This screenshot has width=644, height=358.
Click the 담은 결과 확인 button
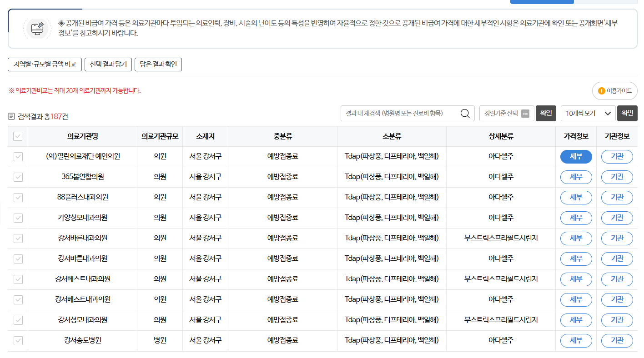click(x=158, y=64)
